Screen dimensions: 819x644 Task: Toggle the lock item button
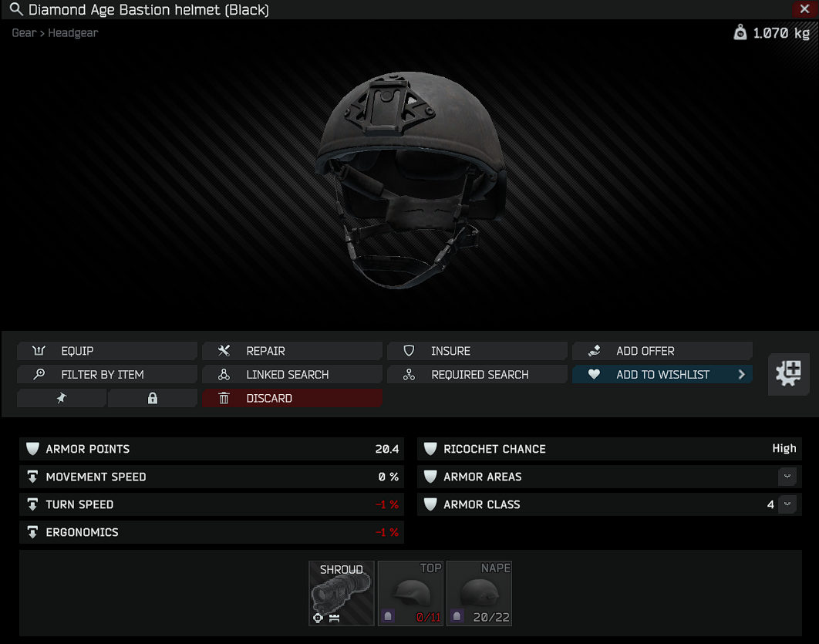pyautogui.click(x=153, y=398)
